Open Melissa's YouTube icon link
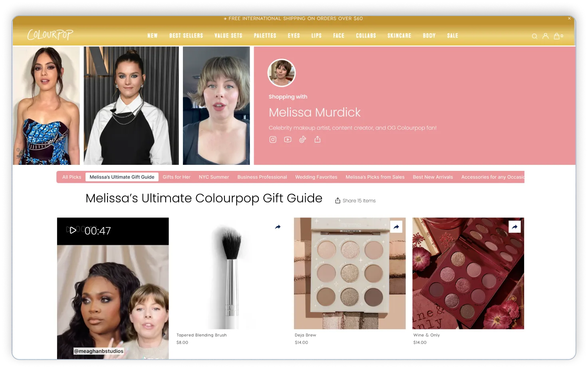The image size is (588, 368). click(288, 139)
